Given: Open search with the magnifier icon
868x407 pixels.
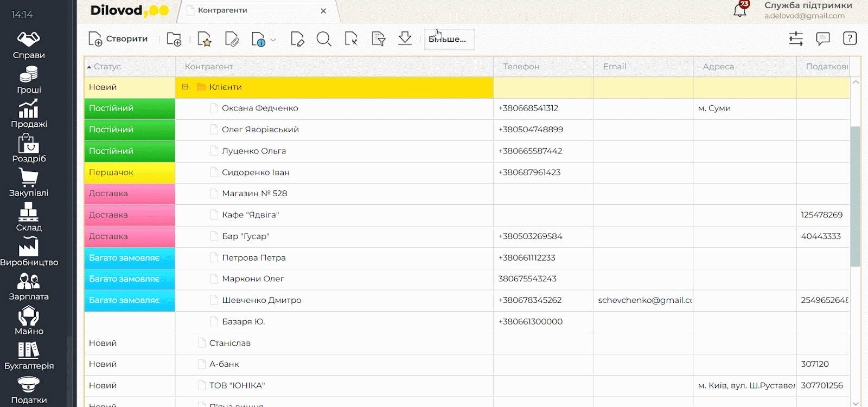Looking at the screenshot, I should pyautogui.click(x=324, y=39).
